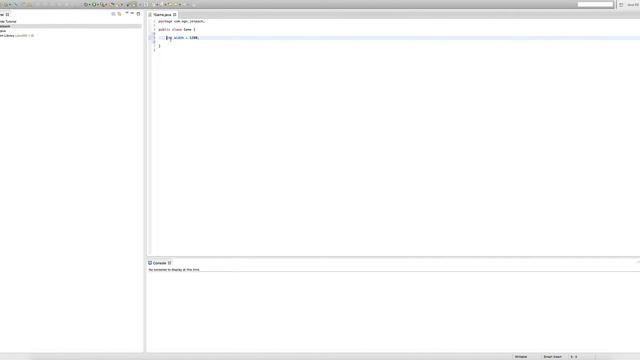Click the green Run toolbar button
Viewport: 640px width, 360px height.
(x=94, y=4)
